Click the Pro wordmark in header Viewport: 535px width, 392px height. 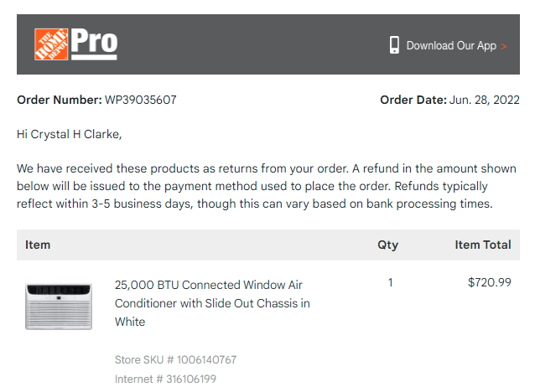click(94, 44)
